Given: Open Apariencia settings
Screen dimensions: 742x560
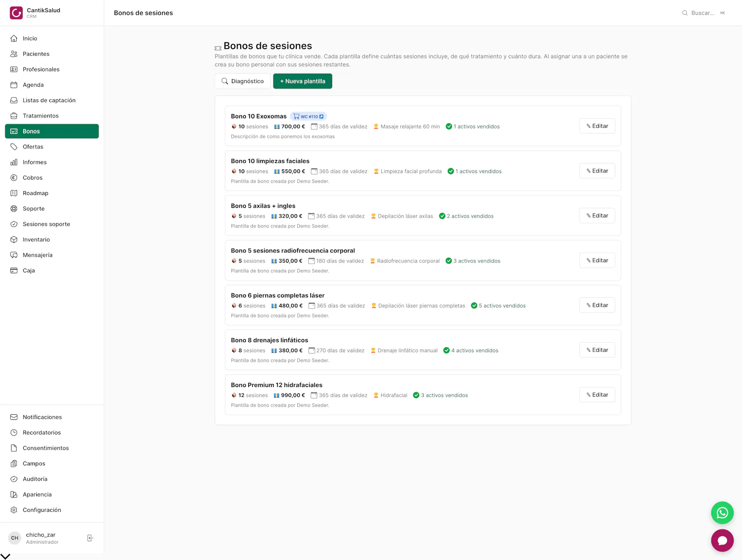Looking at the screenshot, I should 52,495.
